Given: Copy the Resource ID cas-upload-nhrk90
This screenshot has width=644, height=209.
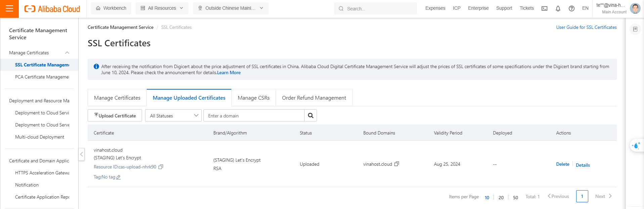Looking at the screenshot, I should [x=161, y=167].
